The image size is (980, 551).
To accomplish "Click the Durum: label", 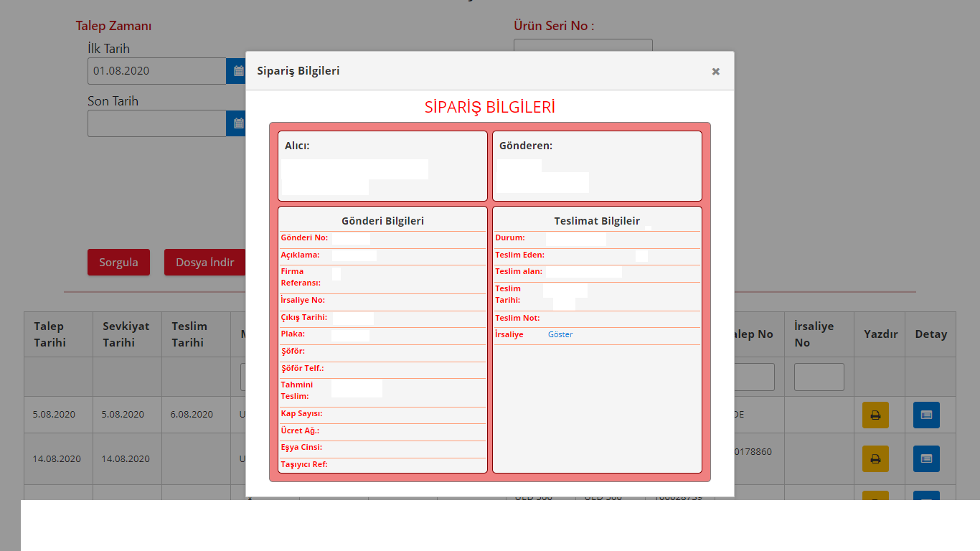I will tap(510, 237).
